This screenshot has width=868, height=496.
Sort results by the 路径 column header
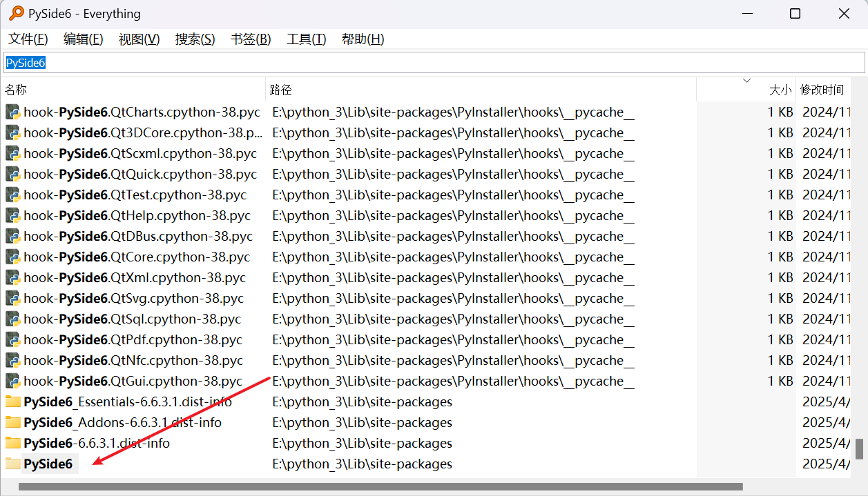point(481,90)
